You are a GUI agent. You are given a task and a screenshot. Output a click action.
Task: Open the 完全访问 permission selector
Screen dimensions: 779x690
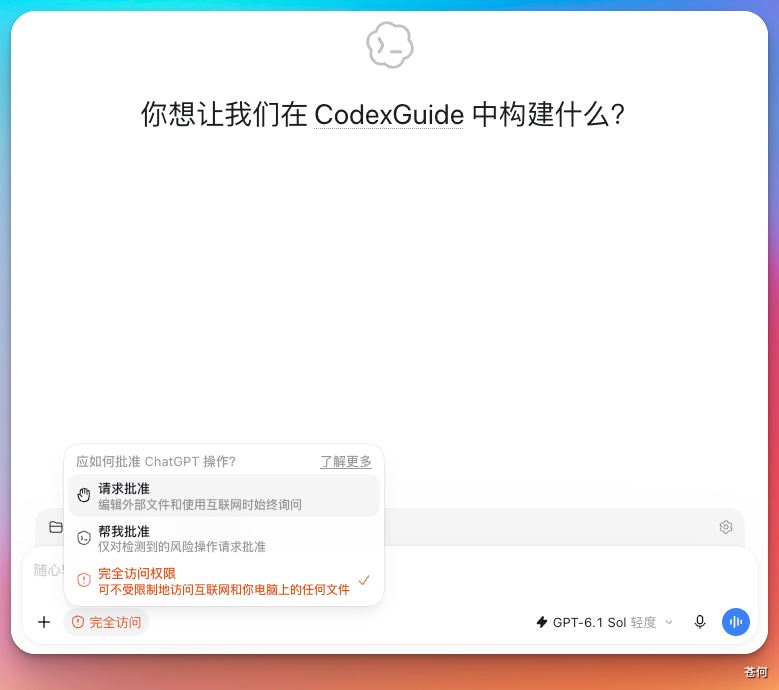(106, 622)
